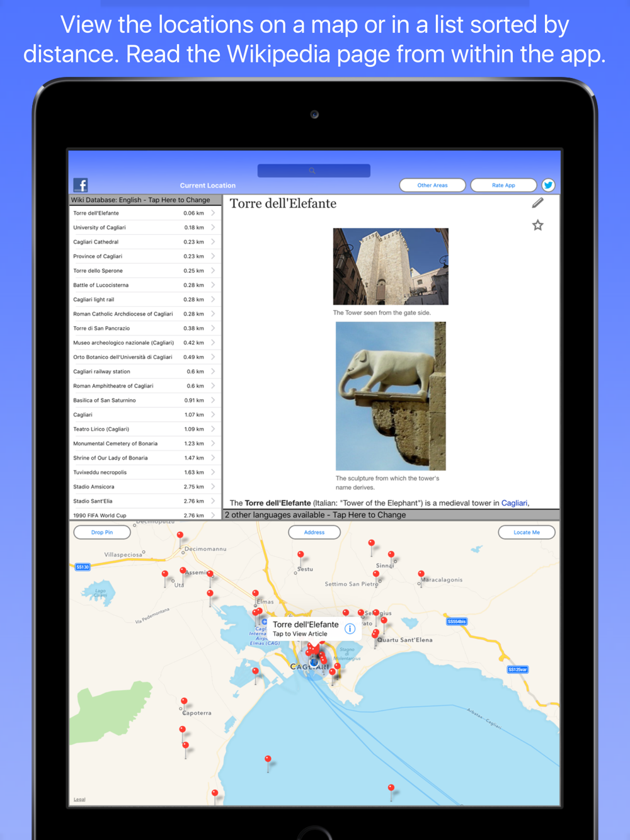This screenshot has height=840, width=630.
Task: Open the Twitter bird icon
Action: pyautogui.click(x=548, y=185)
